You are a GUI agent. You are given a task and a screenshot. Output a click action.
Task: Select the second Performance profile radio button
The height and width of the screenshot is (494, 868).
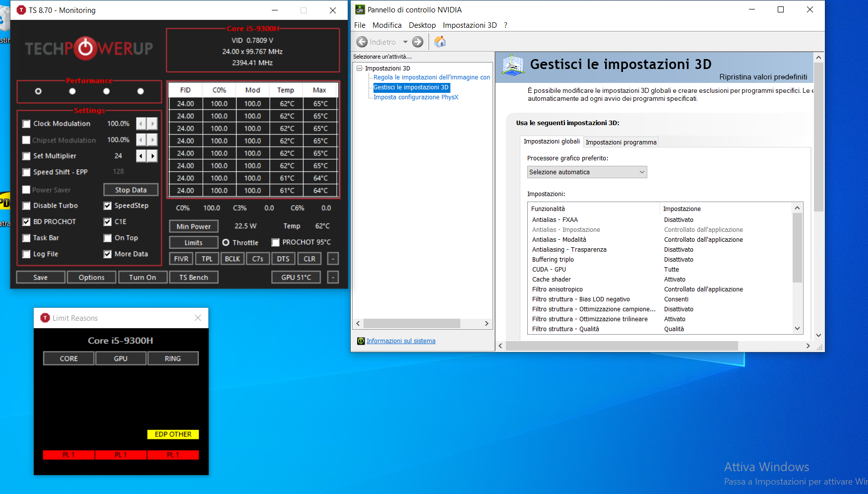pyautogui.click(x=72, y=91)
